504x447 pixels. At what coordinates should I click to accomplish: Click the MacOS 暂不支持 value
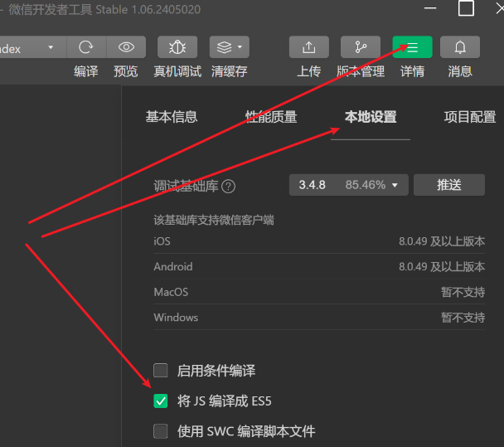click(463, 292)
